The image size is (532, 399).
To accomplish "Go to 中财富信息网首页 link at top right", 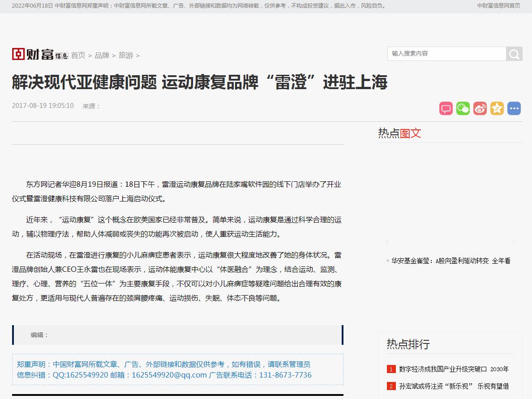I will pyautogui.click(x=498, y=6).
